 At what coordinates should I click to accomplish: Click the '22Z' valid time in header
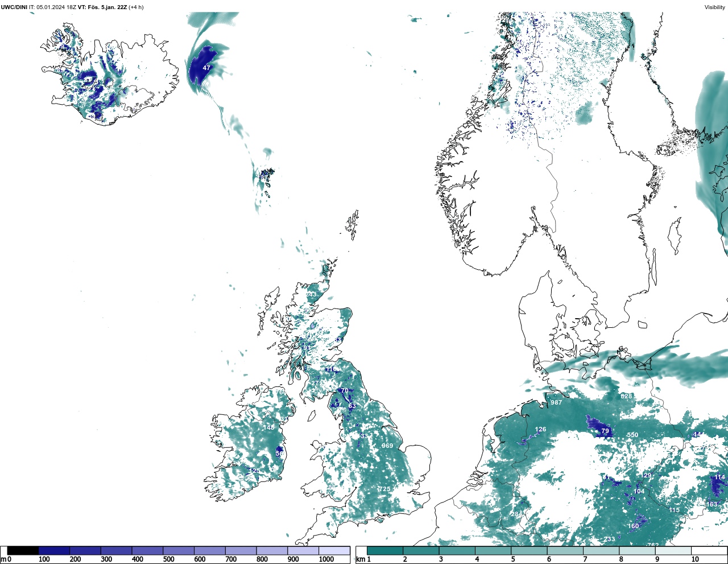[122, 7]
